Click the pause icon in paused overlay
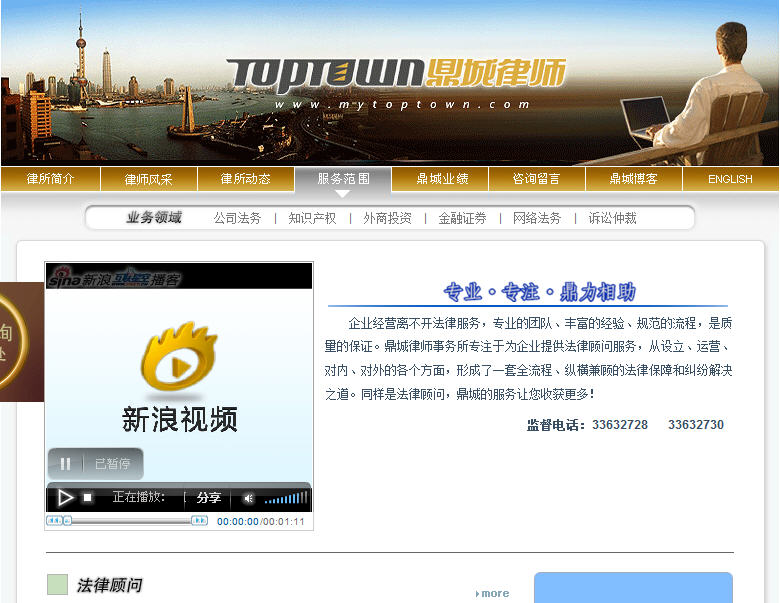780x603 pixels. pos(66,464)
